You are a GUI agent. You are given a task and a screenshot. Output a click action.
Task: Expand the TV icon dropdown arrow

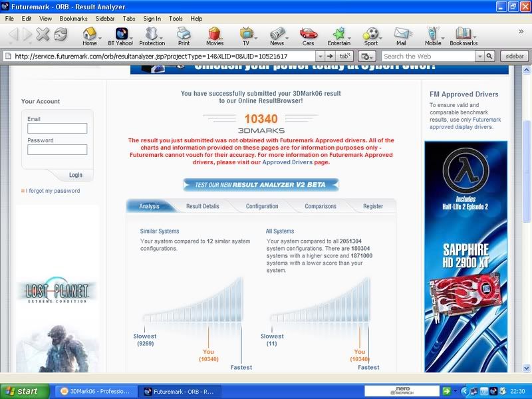point(255,38)
